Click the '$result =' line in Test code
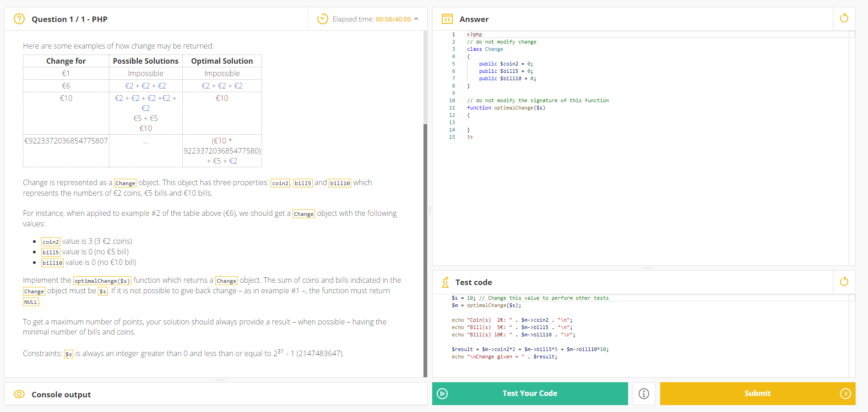 pyautogui.click(x=530, y=349)
